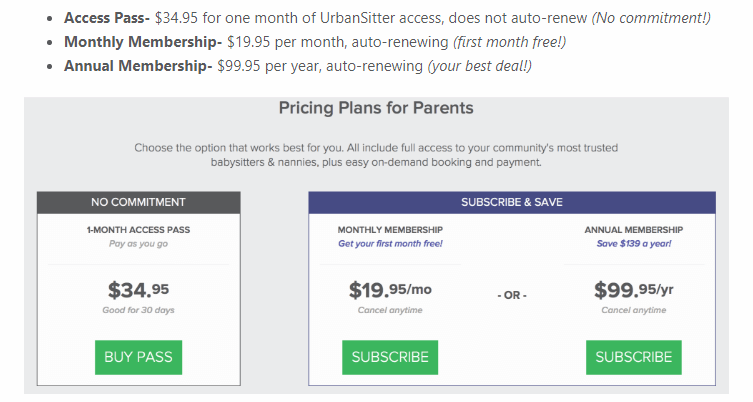
Task: Click the 'Pricing Plans for Parents' heading
Action: tap(376, 108)
